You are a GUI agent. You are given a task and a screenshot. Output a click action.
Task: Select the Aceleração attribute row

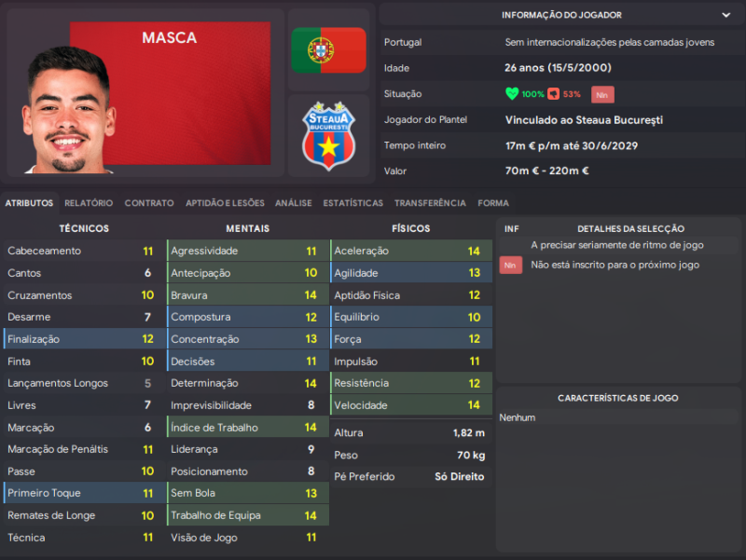coord(410,251)
